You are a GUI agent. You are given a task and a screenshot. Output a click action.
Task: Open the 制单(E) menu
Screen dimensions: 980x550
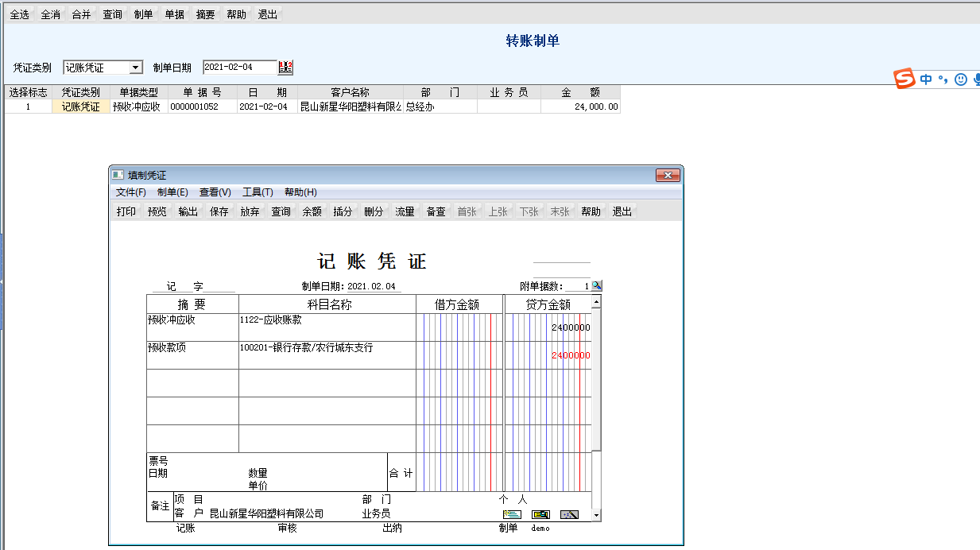tap(172, 192)
